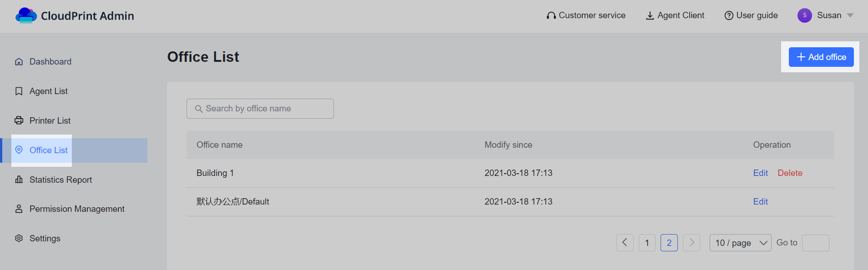Click the CloudPrint Admin cloud logo

click(x=26, y=15)
